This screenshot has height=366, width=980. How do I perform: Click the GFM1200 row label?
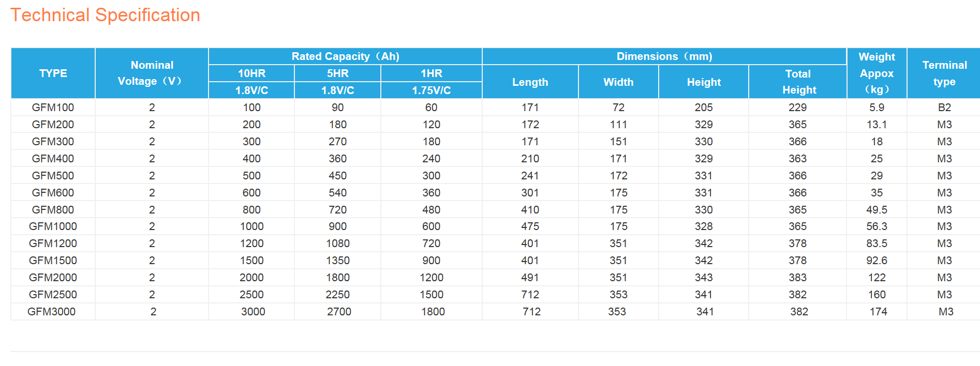click(53, 243)
